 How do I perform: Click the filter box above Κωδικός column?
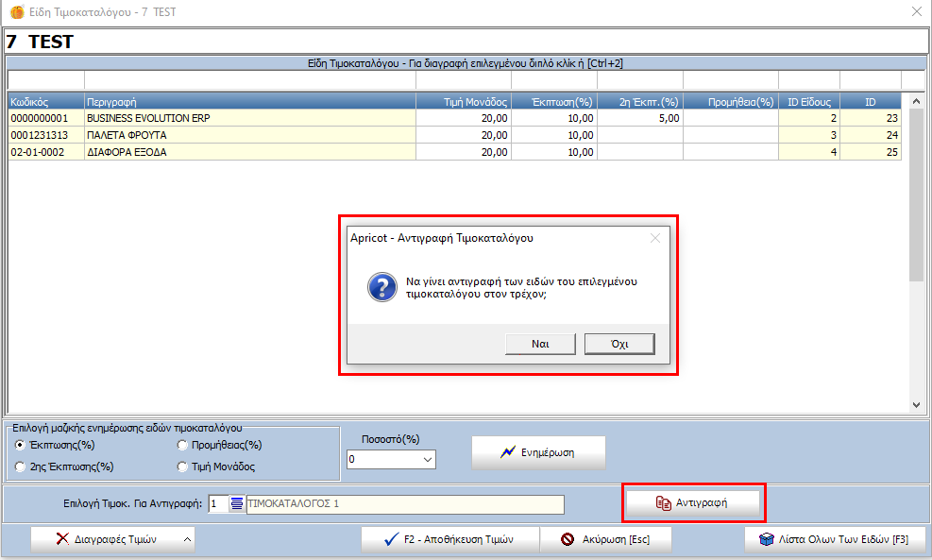(46, 79)
